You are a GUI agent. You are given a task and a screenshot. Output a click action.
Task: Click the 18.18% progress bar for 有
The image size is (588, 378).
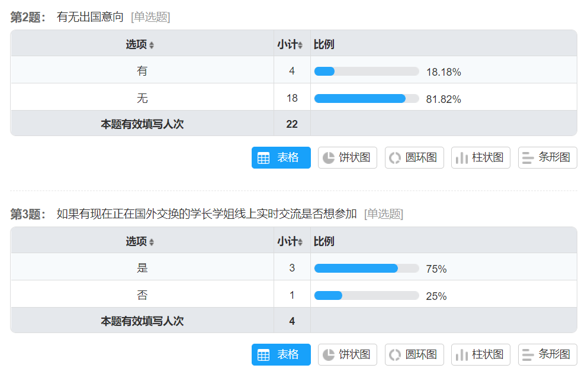pos(367,71)
